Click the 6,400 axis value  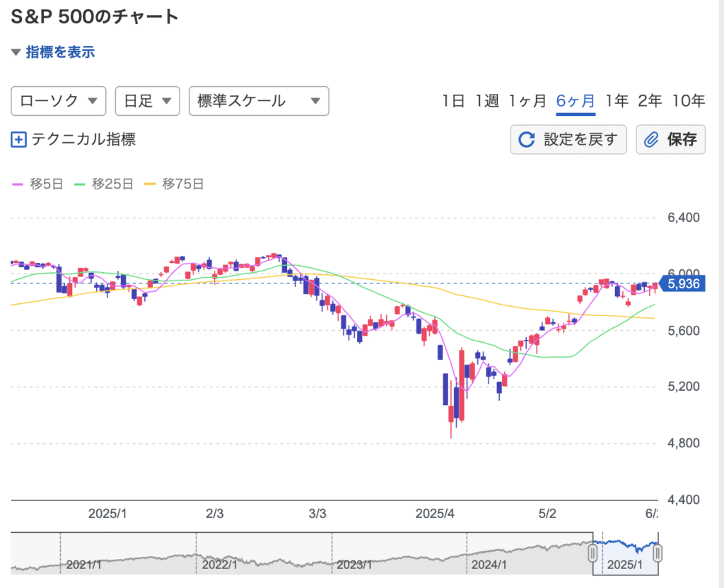point(684,218)
